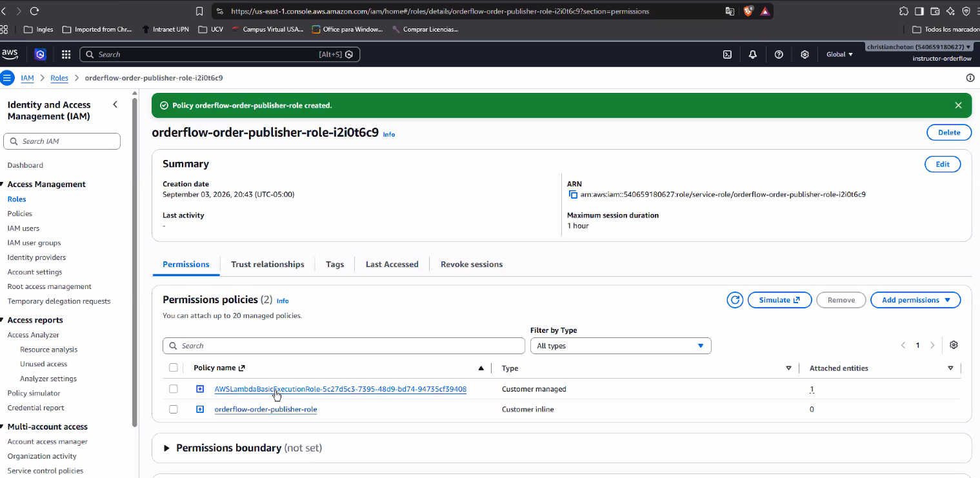Image resolution: width=980 pixels, height=478 pixels.
Task: Open the Last Accessed tab
Action: pos(392,264)
